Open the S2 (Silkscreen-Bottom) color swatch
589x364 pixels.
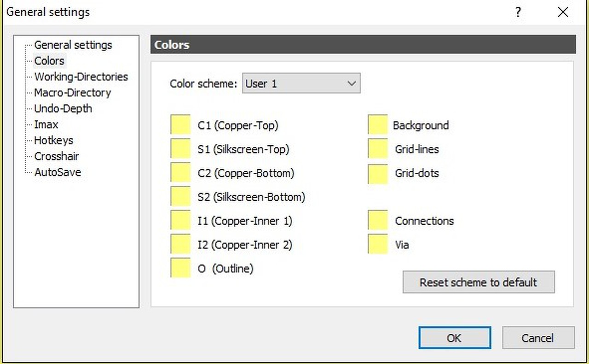[x=180, y=197]
